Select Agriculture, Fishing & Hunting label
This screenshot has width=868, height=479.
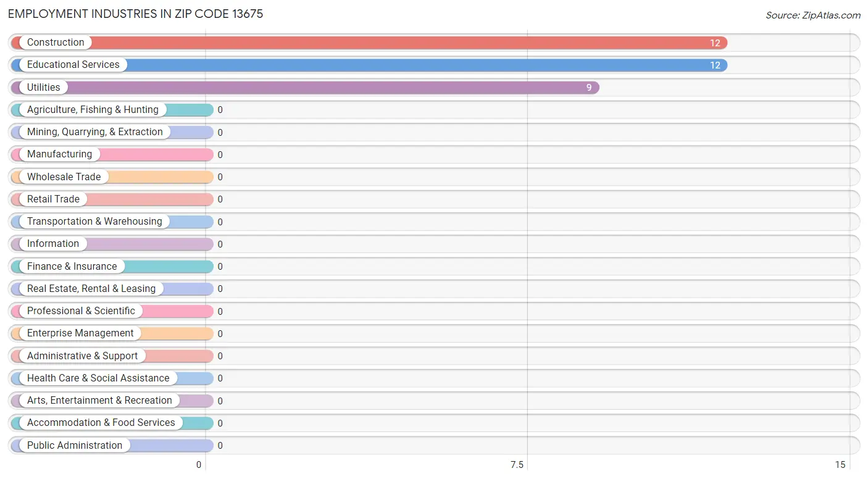coord(93,110)
